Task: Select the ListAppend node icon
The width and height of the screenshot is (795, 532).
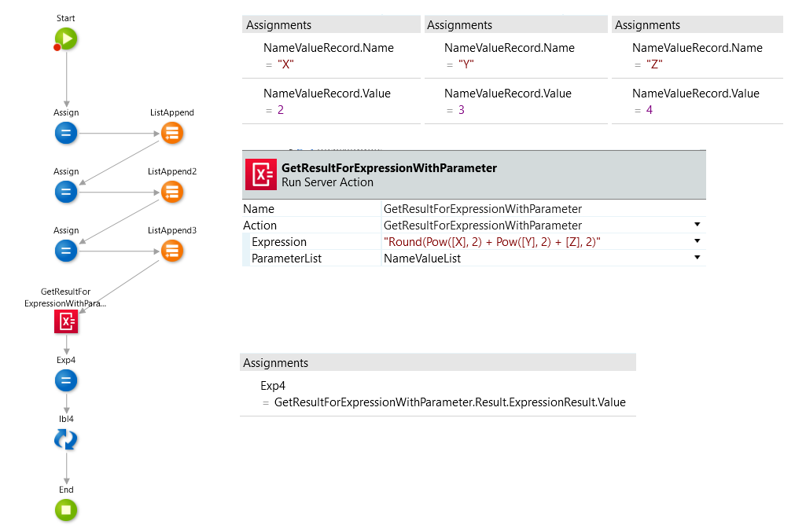Action: point(172,134)
